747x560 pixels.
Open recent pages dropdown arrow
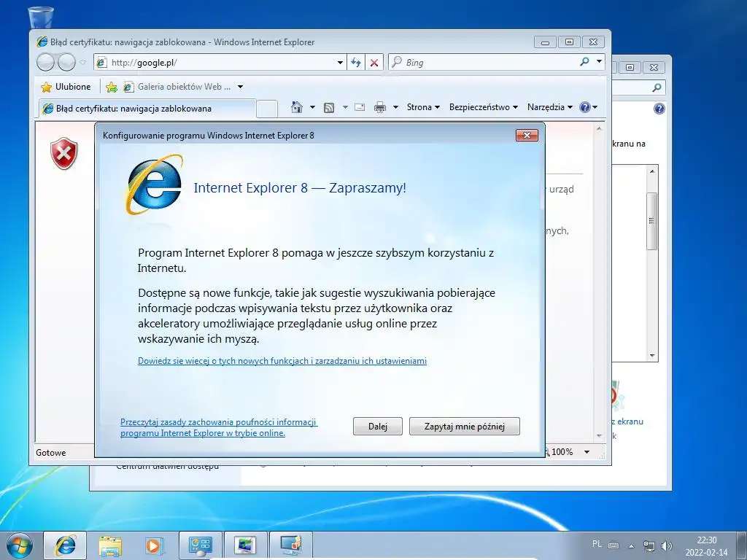coord(83,63)
